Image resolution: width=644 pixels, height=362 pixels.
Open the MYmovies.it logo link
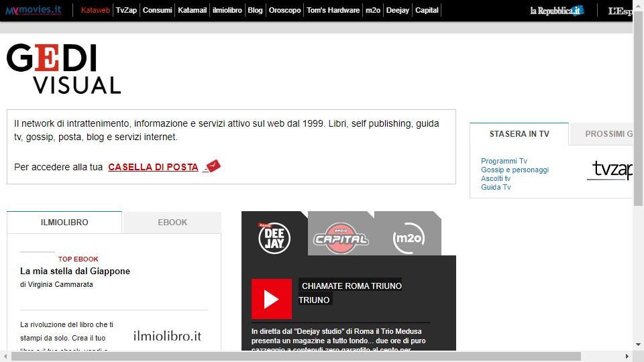point(34,10)
